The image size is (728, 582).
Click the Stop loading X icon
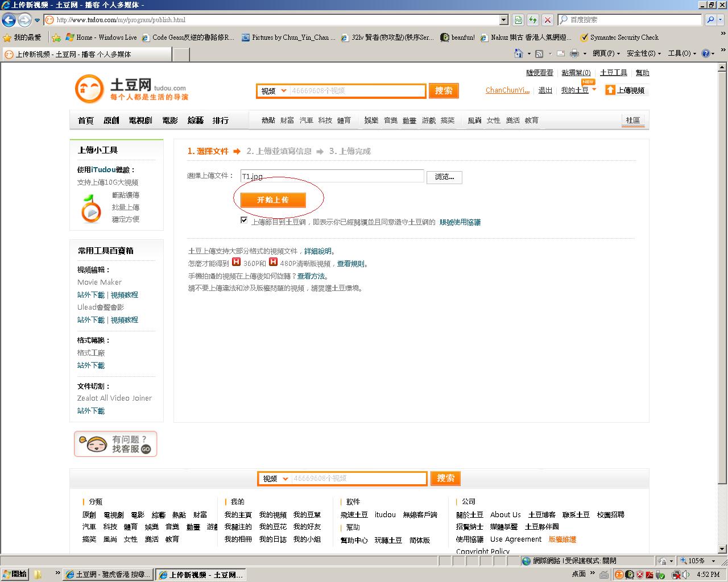[x=547, y=20]
